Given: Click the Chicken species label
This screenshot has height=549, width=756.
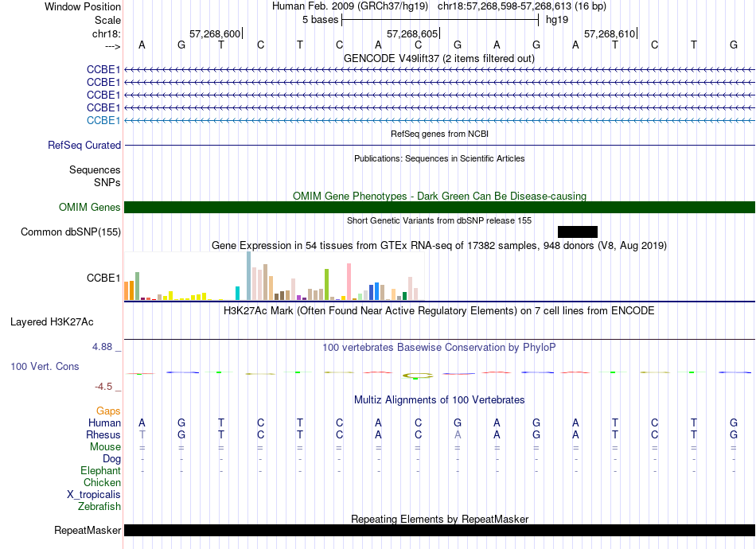Looking at the screenshot, I should [x=102, y=482].
